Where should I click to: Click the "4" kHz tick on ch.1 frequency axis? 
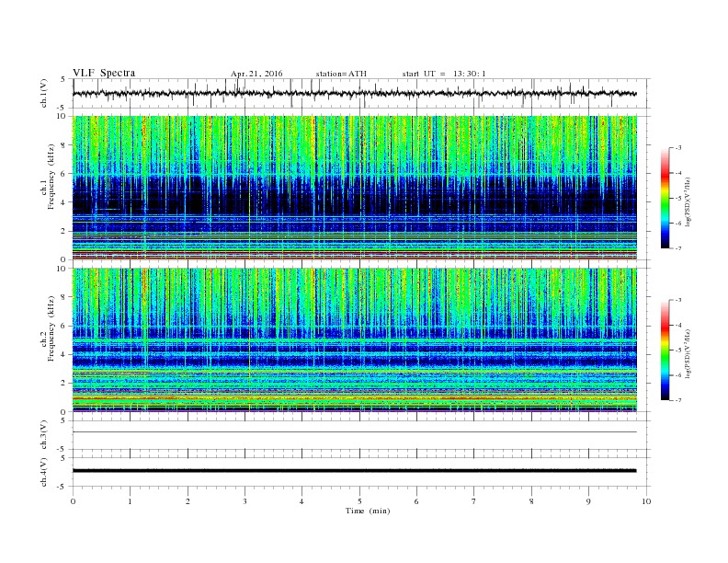[x=63, y=202]
